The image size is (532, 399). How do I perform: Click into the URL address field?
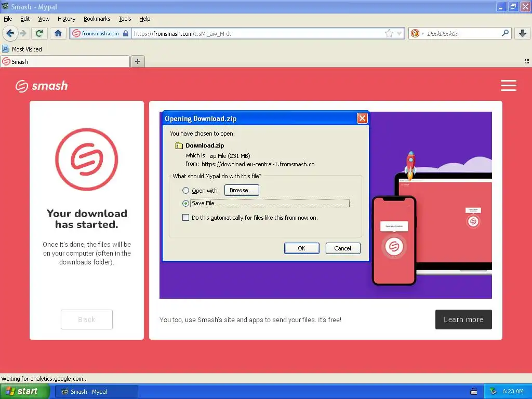point(258,33)
